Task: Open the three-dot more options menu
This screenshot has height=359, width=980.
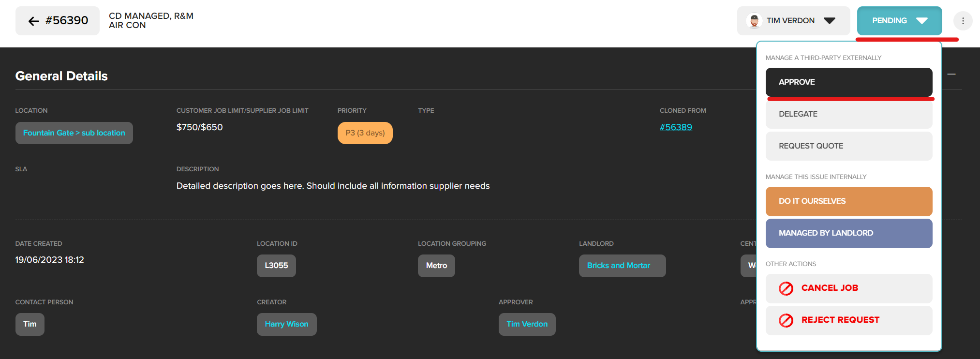Action: pos(963,21)
